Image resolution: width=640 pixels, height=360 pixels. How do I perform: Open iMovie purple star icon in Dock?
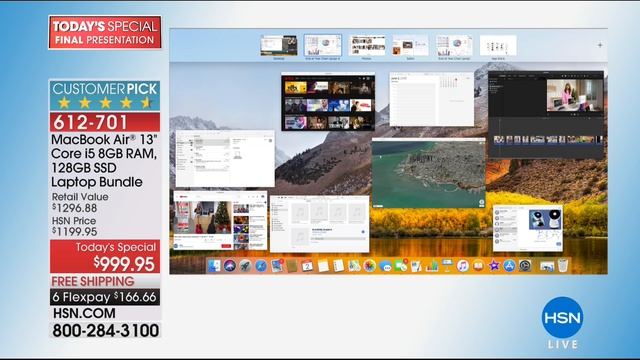[x=494, y=266]
